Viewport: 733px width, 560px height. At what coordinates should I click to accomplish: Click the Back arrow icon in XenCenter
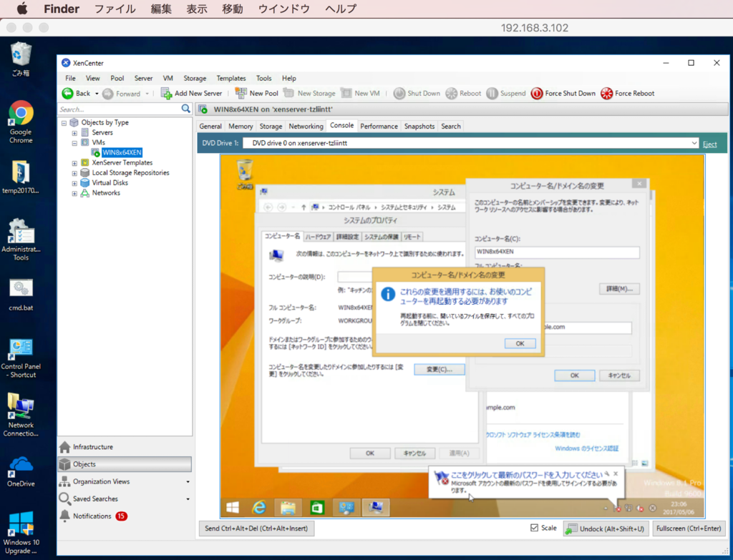point(68,94)
